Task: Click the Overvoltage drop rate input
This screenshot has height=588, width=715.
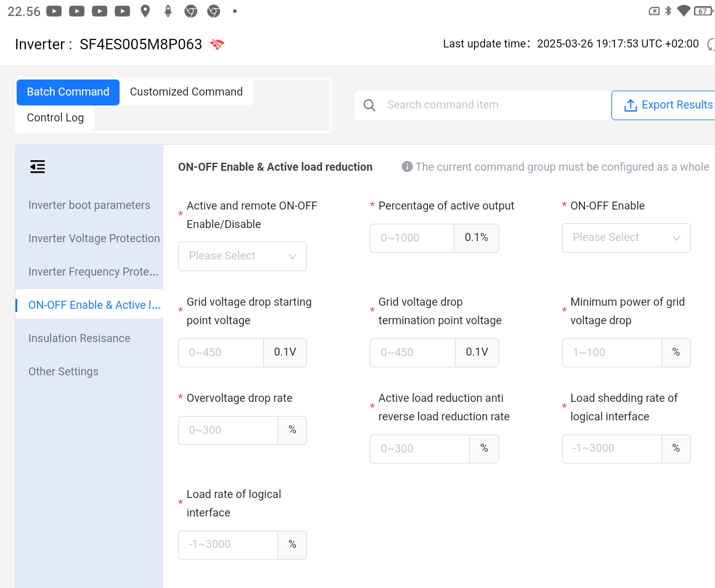Action: 228,430
